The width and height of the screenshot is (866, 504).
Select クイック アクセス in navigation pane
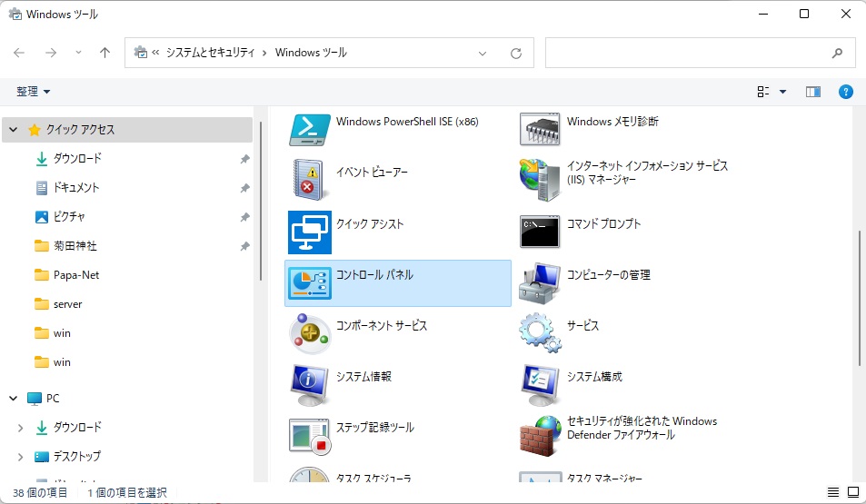(127, 130)
